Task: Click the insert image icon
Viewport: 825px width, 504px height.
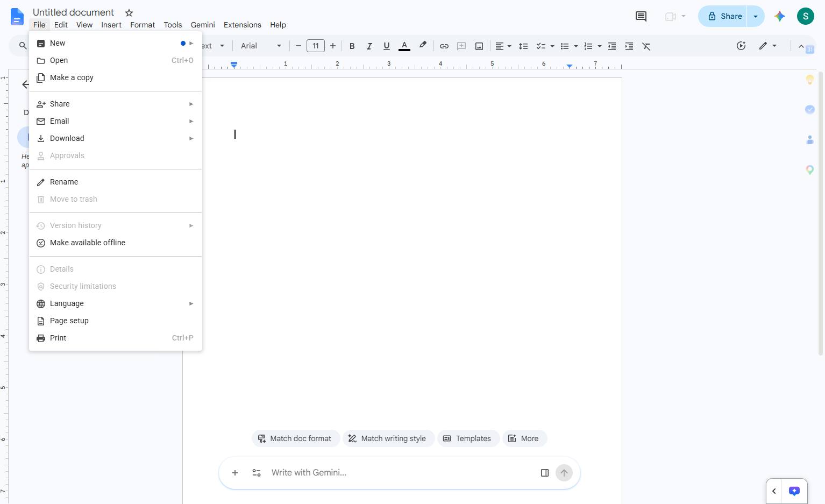Action: (x=479, y=46)
